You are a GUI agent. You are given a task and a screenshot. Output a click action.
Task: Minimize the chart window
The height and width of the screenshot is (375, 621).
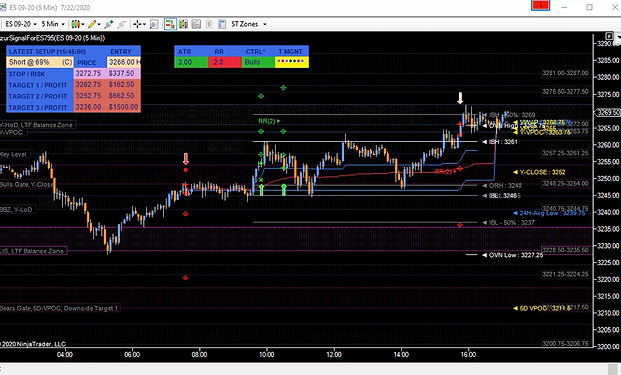click(564, 7)
